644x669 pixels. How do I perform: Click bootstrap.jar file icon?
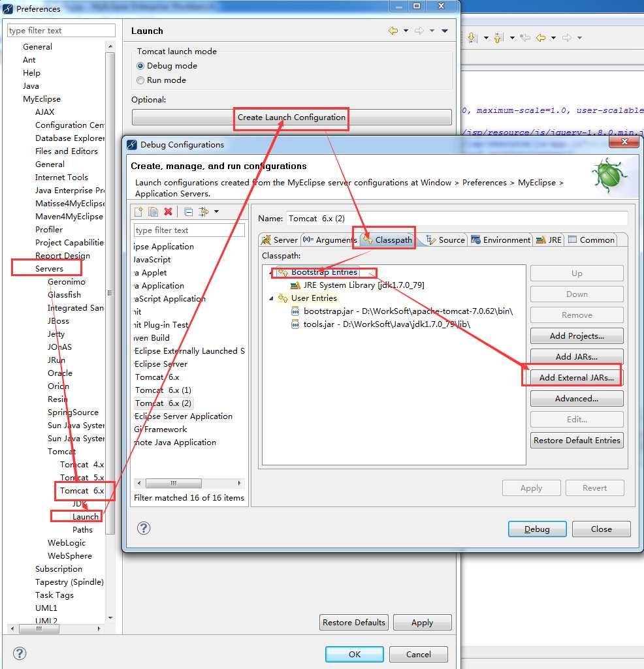pyautogui.click(x=295, y=311)
